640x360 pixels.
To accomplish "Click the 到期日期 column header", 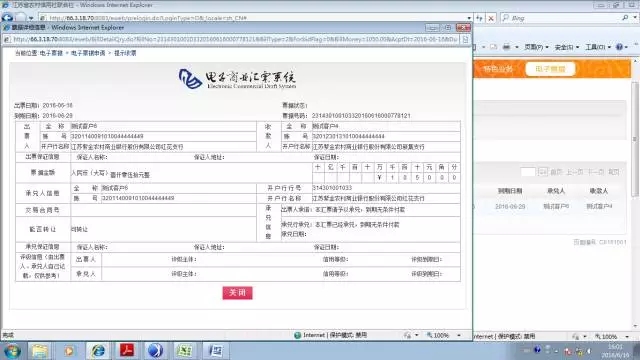I will (x=510, y=191).
